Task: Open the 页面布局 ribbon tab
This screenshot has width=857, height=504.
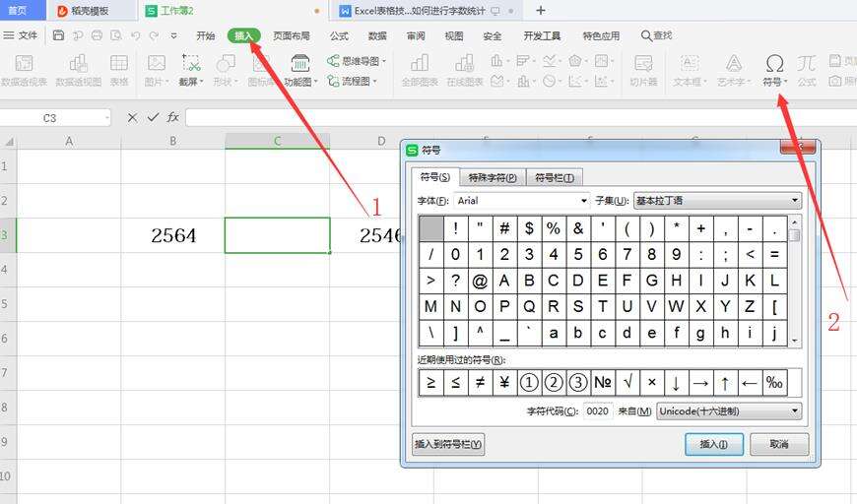Action: click(x=291, y=35)
